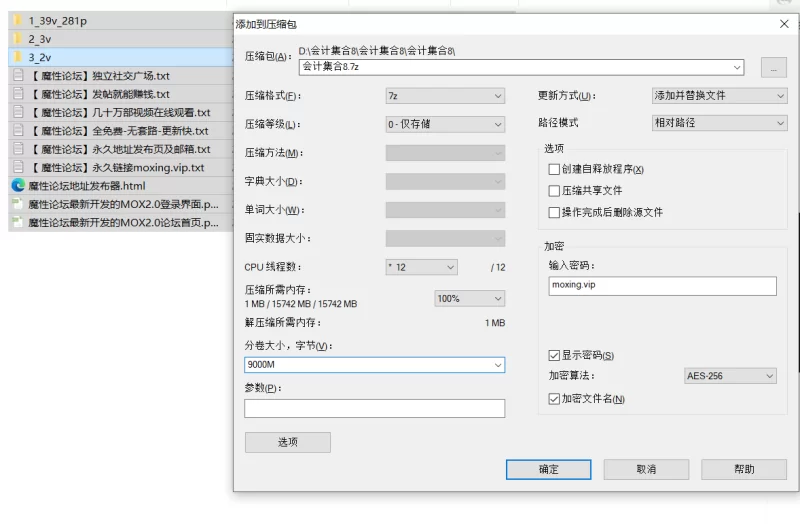Click the text file icon of 独立社交广场.txt
Screen dimensions: 800x524
pos(18,76)
